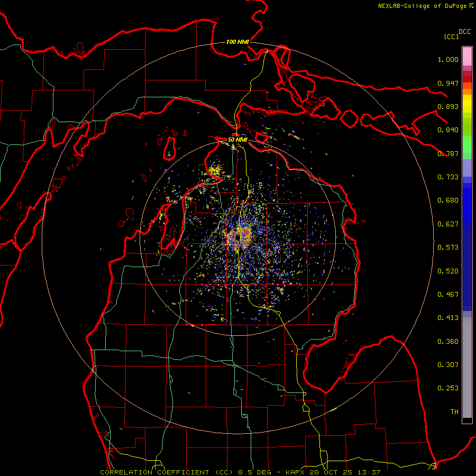476x476 pixels.
Task: Click the 1.000 scale value
Action: pos(448,59)
